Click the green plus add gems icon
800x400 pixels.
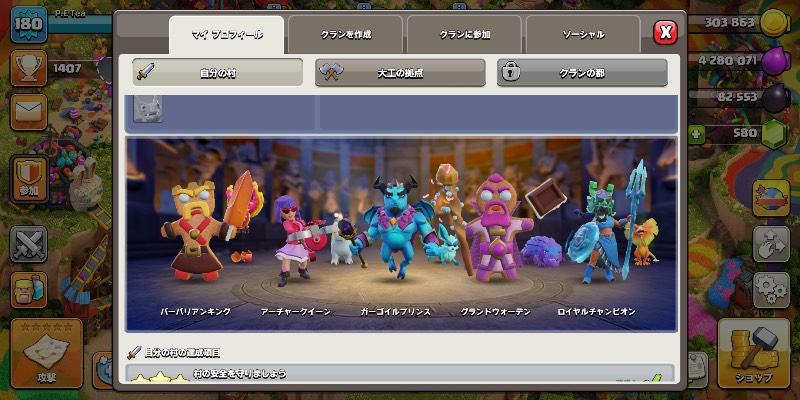(x=696, y=135)
